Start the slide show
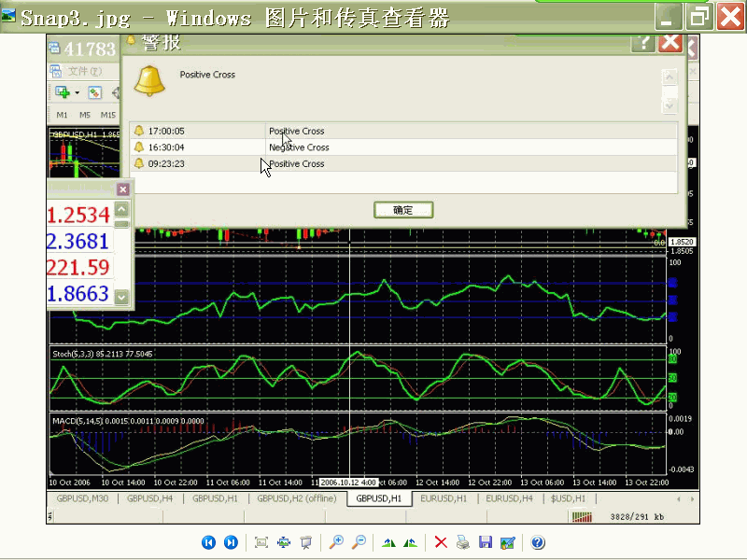Image resolution: width=747 pixels, height=560 pixels. pyautogui.click(x=306, y=542)
